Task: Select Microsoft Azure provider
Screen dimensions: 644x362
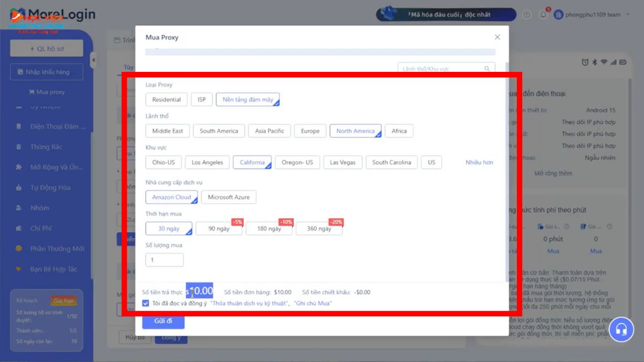Action: tap(229, 197)
